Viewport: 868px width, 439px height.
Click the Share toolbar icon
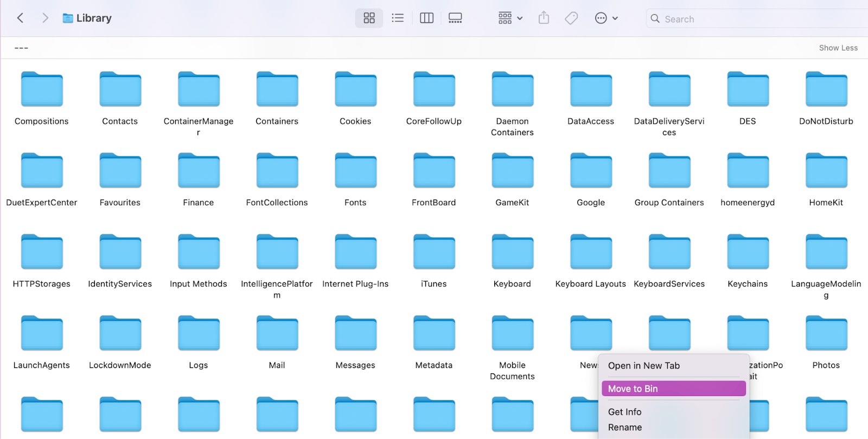pyautogui.click(x=544, y=18)
